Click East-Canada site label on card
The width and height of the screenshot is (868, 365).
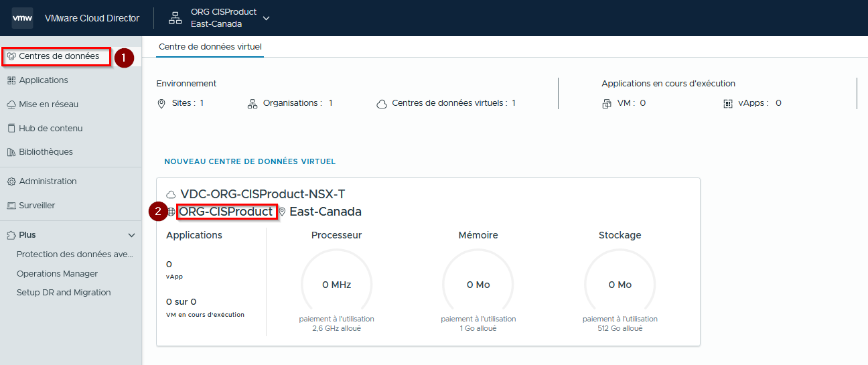(325, 212)
